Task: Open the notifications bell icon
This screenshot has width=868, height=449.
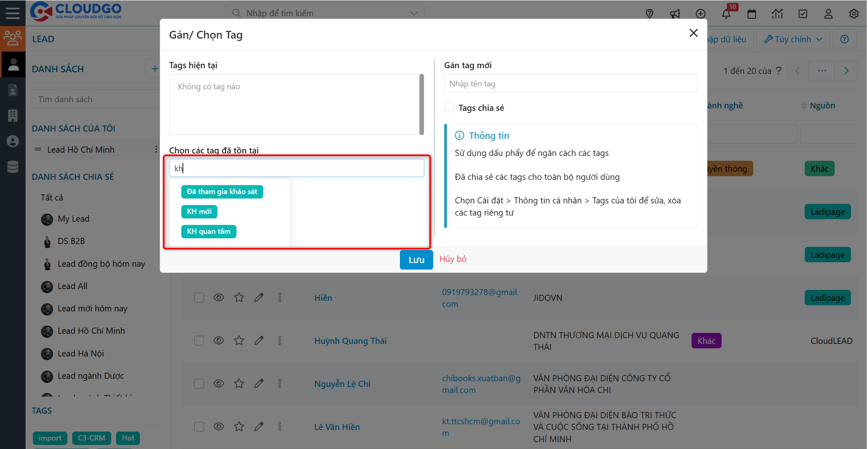Action: (726, 14)
